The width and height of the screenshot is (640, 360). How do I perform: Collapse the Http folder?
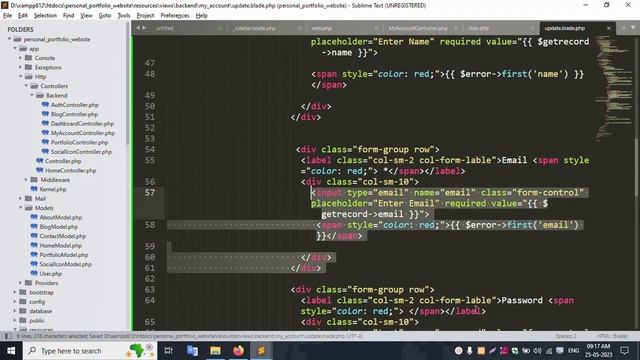pyautogui.click(x=21, y=77)
